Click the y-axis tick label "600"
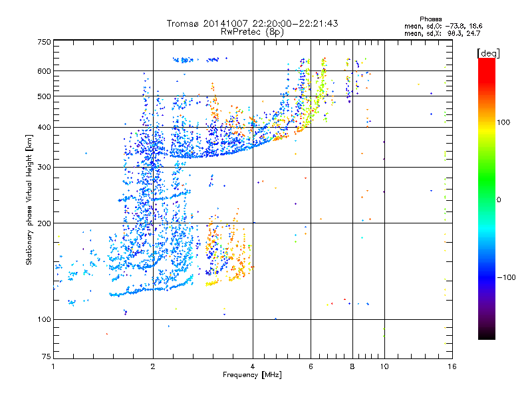This screenshot has width=532, height=399. tap(44, 71)
